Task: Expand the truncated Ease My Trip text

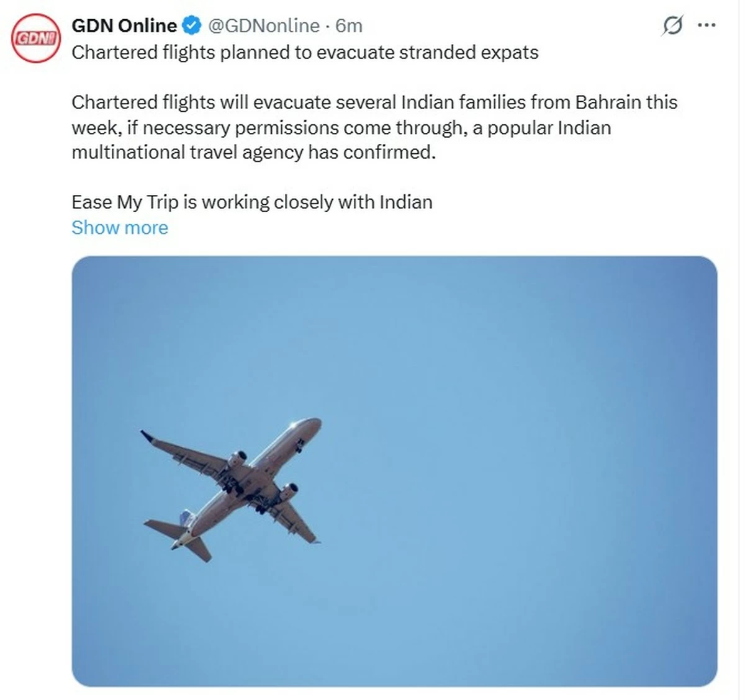Action: click(x=120, y=227)
